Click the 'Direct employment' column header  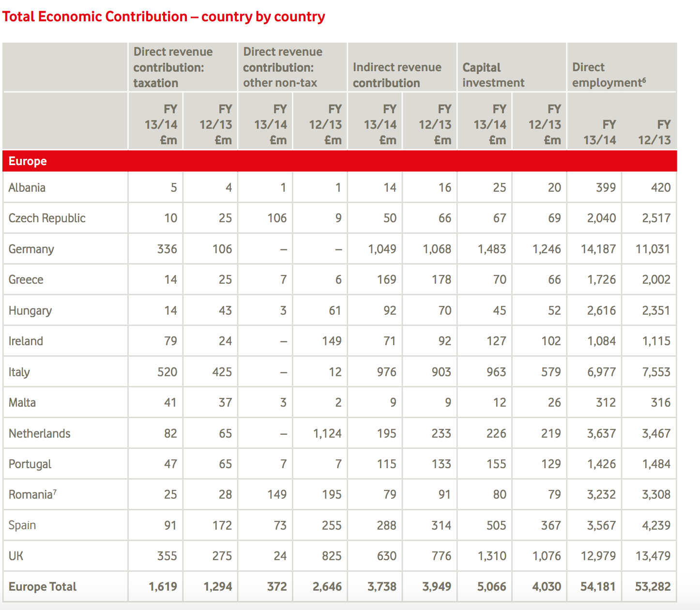pyautogui.click(x=609, y=75)
